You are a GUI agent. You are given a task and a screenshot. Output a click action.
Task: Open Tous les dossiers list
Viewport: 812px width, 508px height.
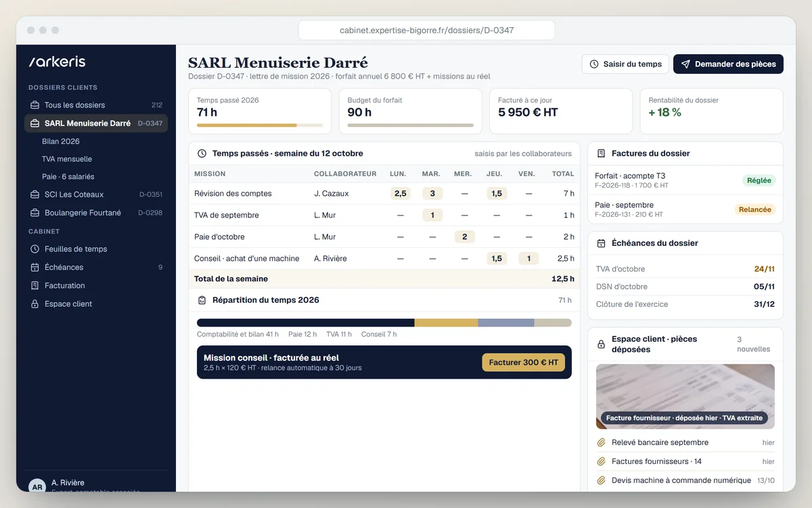[96, 105]
